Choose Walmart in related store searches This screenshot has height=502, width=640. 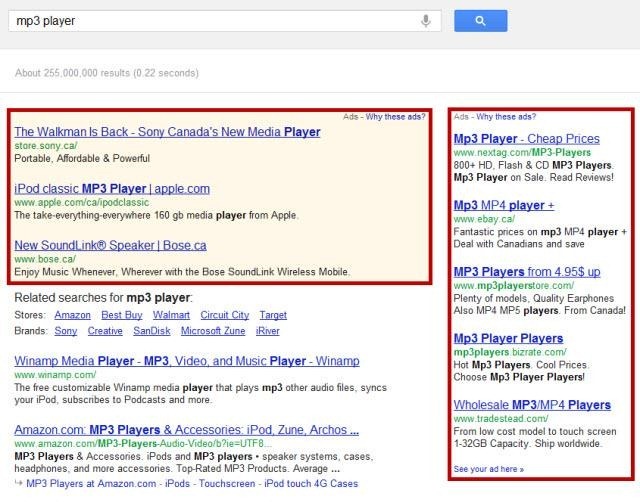tap(172, 315)
